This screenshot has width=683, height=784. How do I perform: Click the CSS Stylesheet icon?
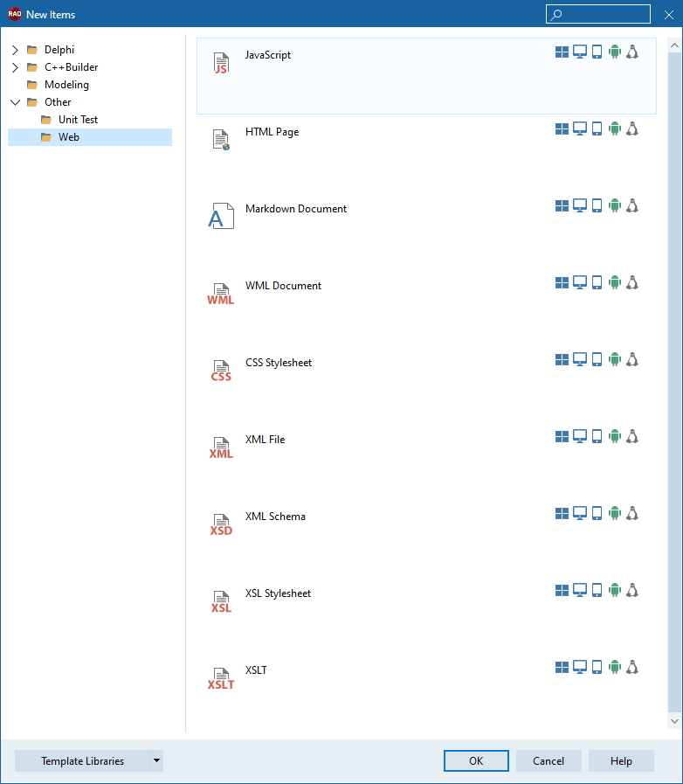221,371
